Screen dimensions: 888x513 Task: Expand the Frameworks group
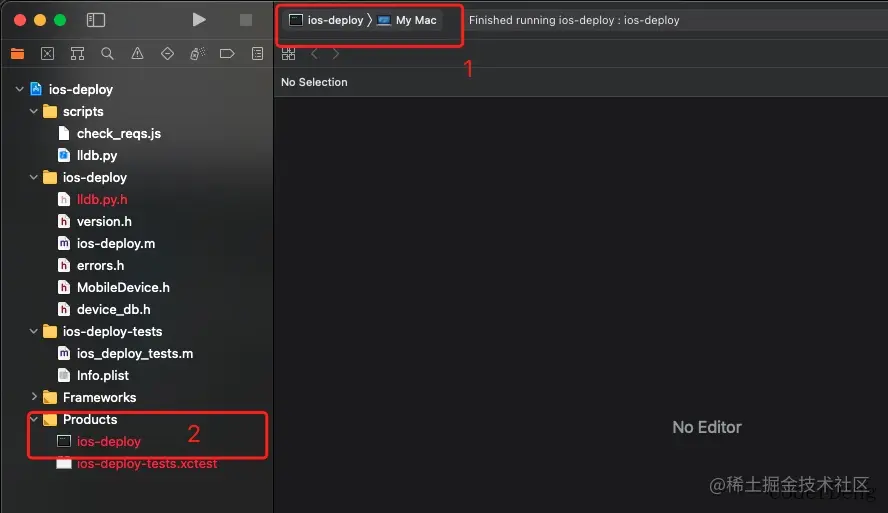[34, 397]
